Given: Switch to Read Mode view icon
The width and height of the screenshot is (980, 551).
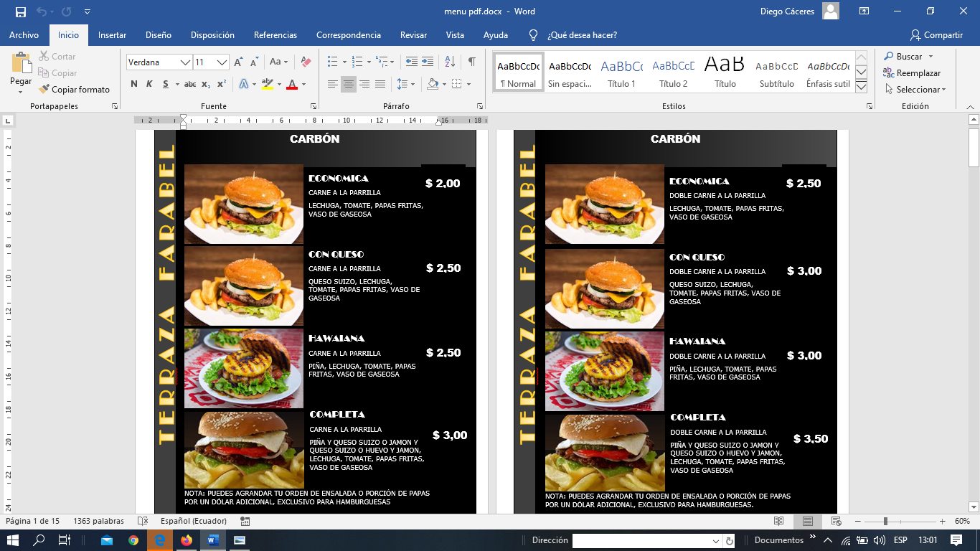Looking at the screenshot, I should coord(779,521).
